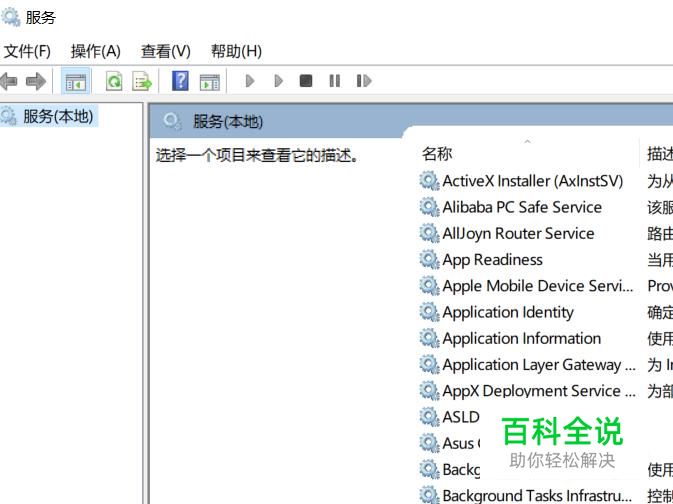Viewport: 673px width, 504px height.
Task: Click the first Start service play icon
Action: pyautogui.click(x=250, y=81)
